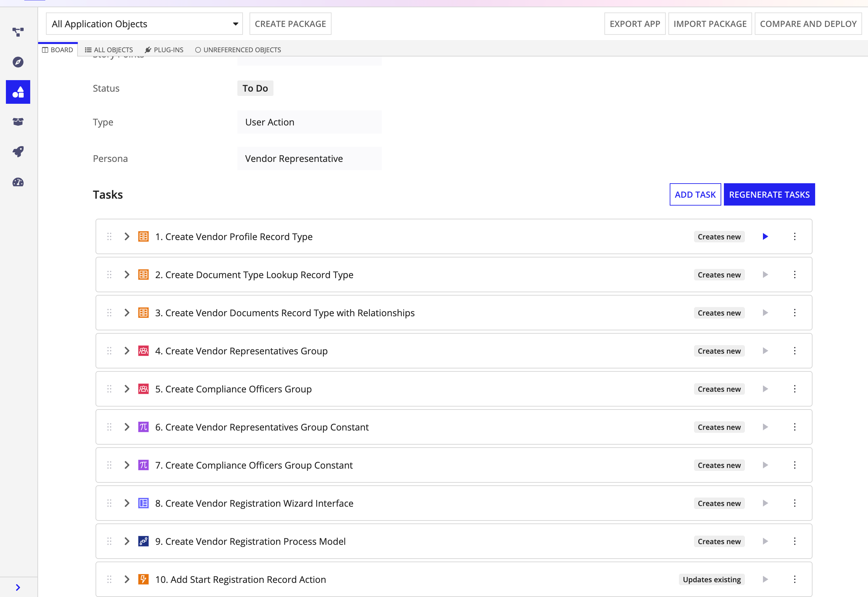
Task: Switch to the All Objects tab
Action: [x=109, y=50]
